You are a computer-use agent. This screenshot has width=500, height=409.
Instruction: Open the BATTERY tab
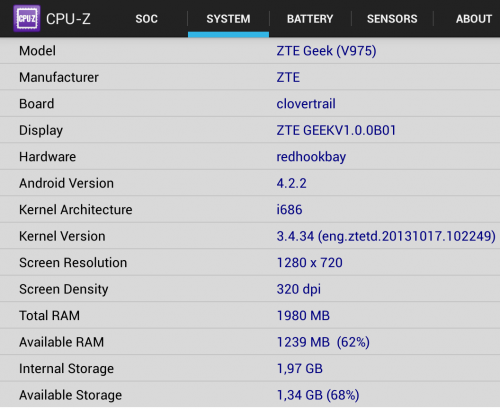coord(310,19)
